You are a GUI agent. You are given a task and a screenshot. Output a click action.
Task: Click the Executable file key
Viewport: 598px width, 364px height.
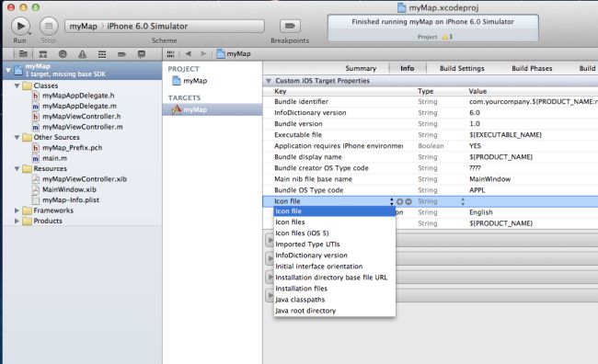pyautogui.click(x=298, y=134)
